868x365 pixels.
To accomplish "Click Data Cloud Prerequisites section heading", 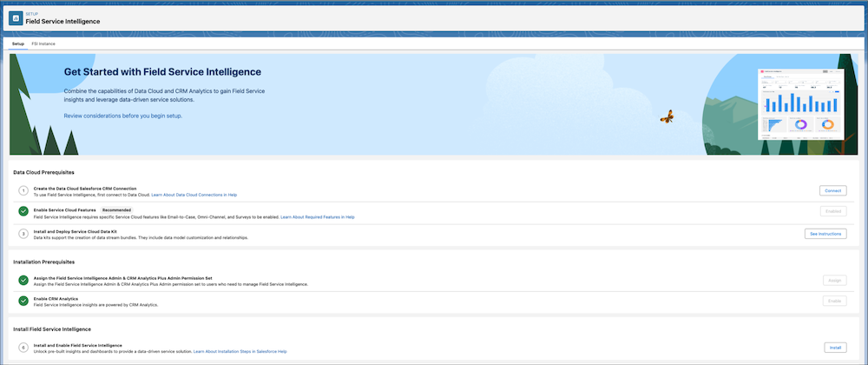I will [x=43, y=173].
